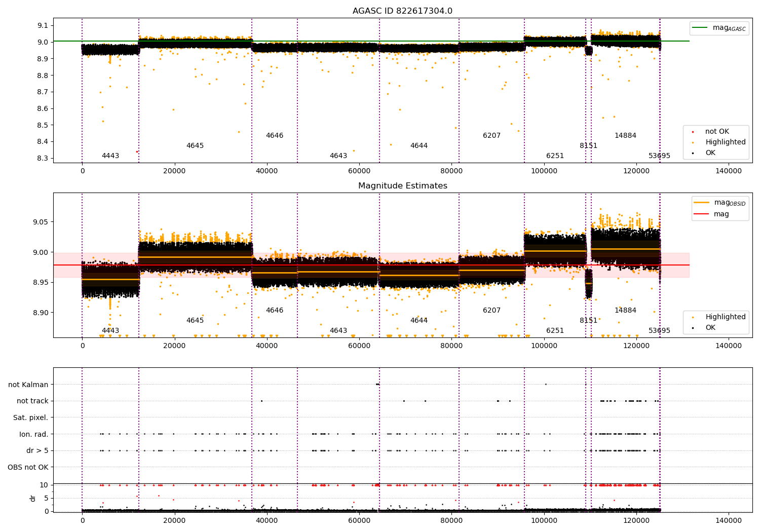This screenshot has width=760, height=532.
Task: Click obsid label 6207 in Magnitude Estimates plot
Action: coord(491,311)
